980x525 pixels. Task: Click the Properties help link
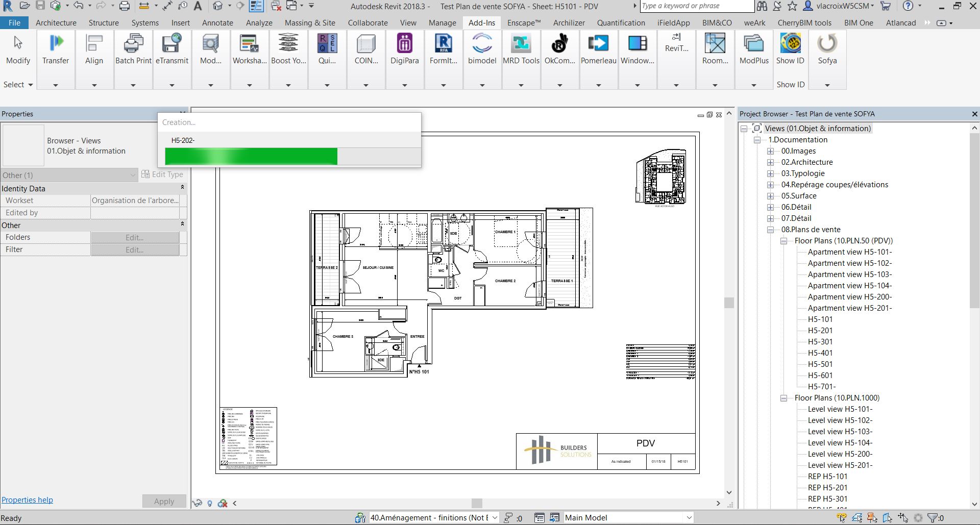coord(28,500)
